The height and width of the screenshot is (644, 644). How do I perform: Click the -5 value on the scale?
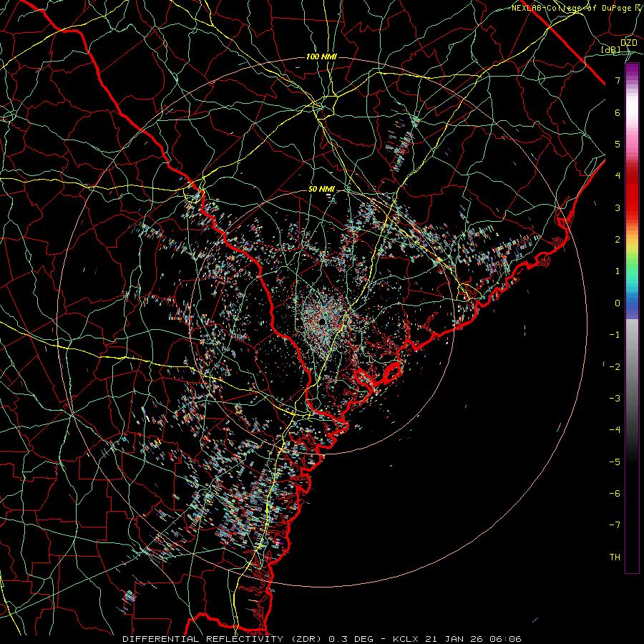(615, 462)
